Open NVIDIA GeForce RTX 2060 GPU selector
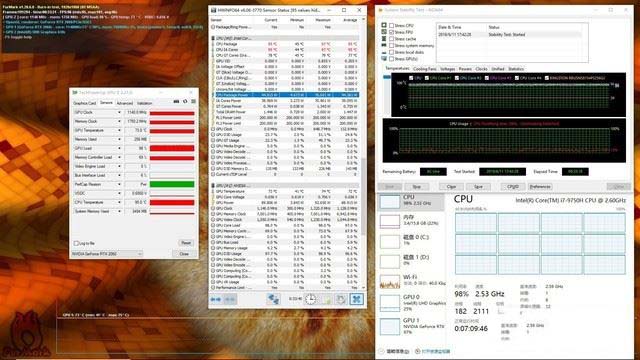This screenshot has width=640, height=360. pos(107,254)
